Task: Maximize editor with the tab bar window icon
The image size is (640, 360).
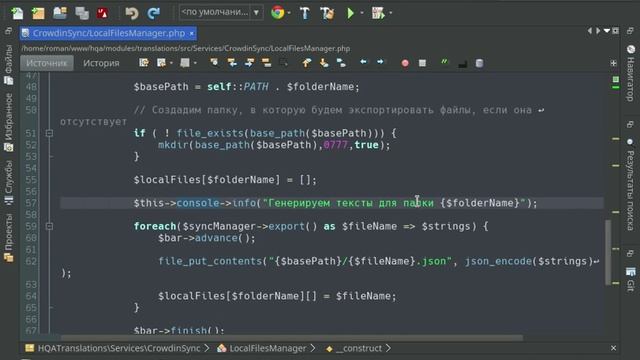Action: point(616,31)
